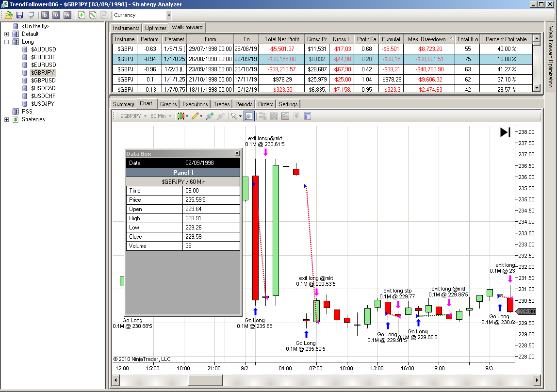The width and height of the screenshot is (557, 392).
Task: Click the chart zoom-out magnifier icon
Action: click(x=221, y=116)
